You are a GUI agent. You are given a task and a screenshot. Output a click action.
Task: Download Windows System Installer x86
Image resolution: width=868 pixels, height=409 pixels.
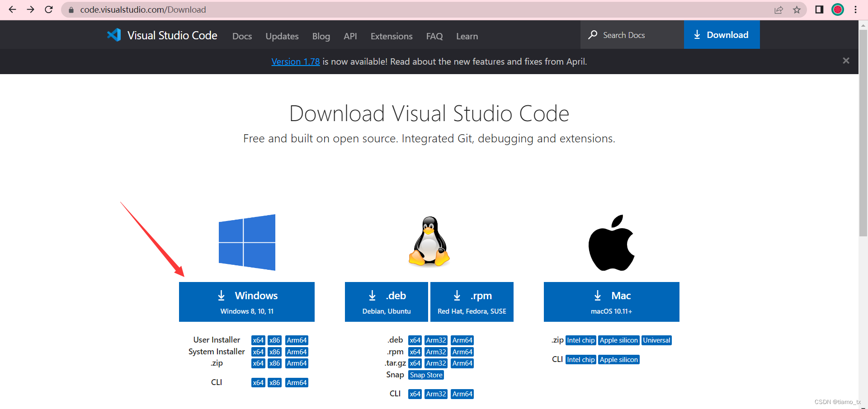click(274, 352)
